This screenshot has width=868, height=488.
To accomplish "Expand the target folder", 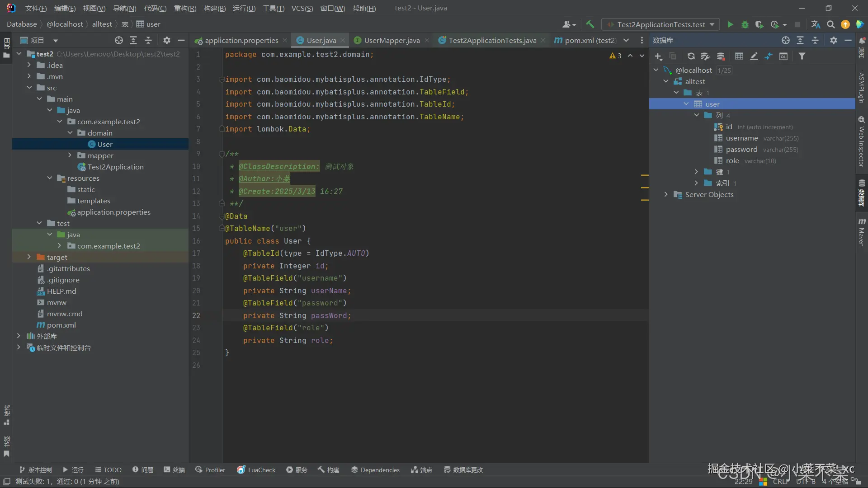I will [x=29, y=257].
